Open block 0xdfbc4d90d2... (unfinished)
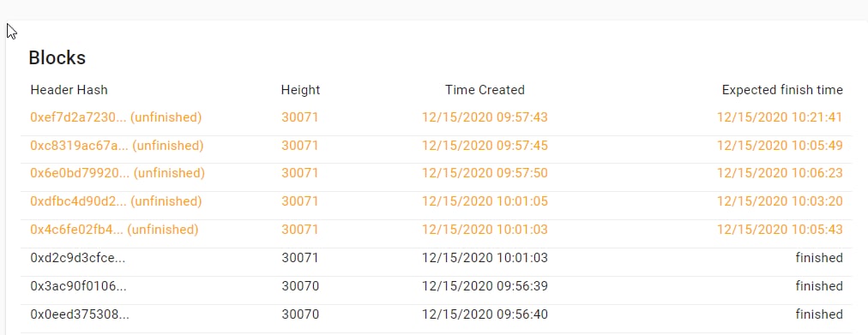This screenshot has height=335, width=868. 116,201
